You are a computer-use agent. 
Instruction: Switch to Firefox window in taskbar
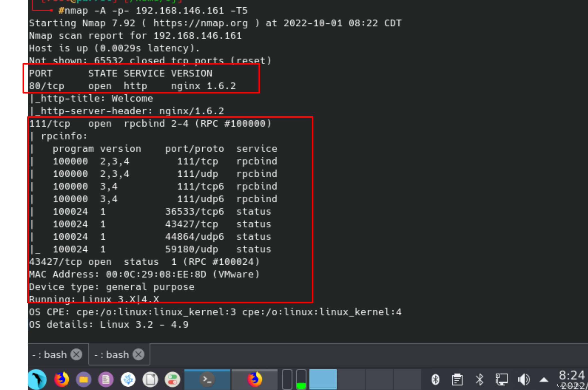pos(254,380)
